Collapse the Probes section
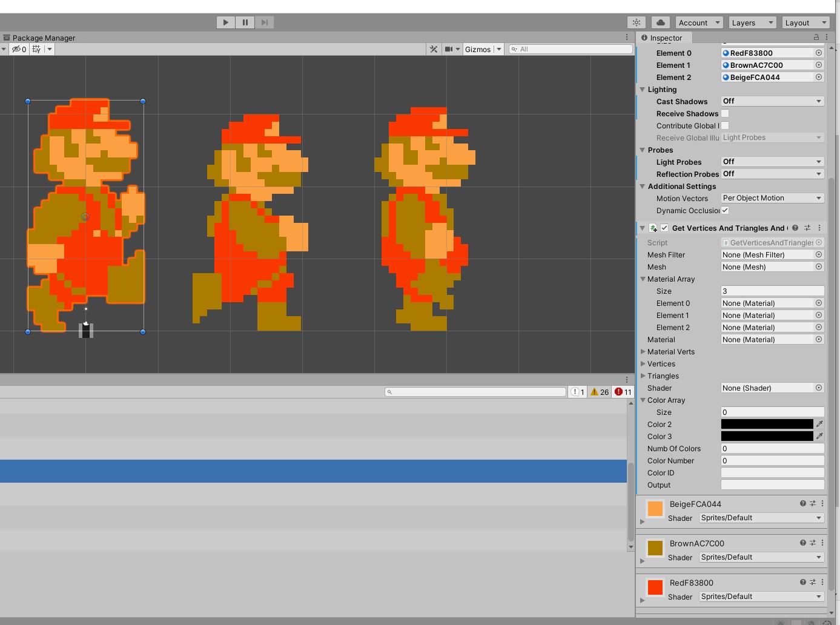The height and width of the screenshot is (625, 840). 643,150
